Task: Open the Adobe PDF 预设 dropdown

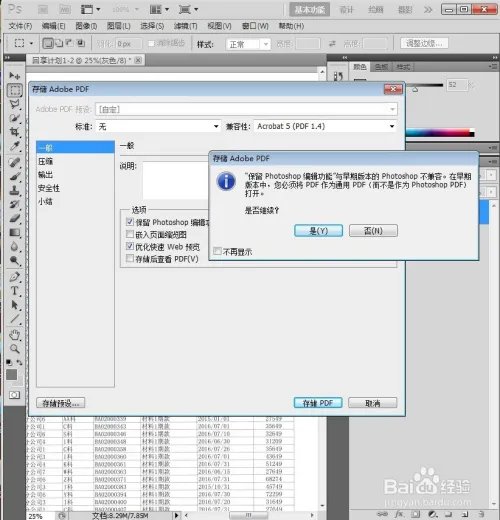Action: [246, 109]
